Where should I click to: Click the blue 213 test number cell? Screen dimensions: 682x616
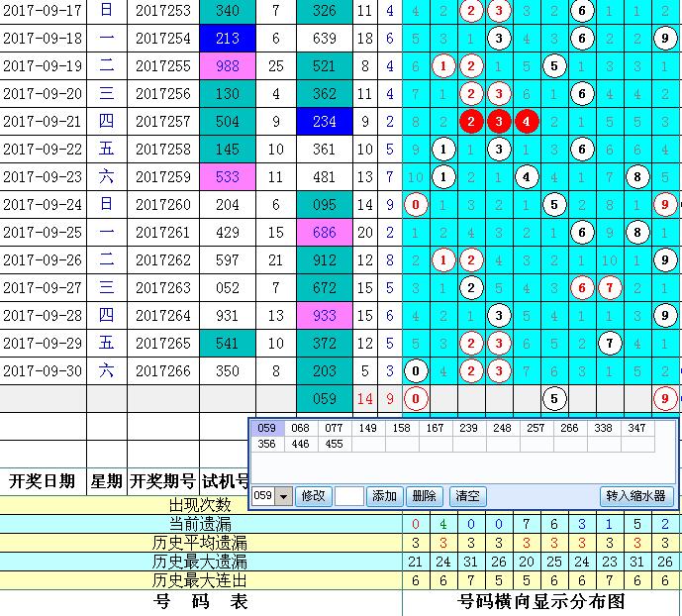[x=227, y=39]
